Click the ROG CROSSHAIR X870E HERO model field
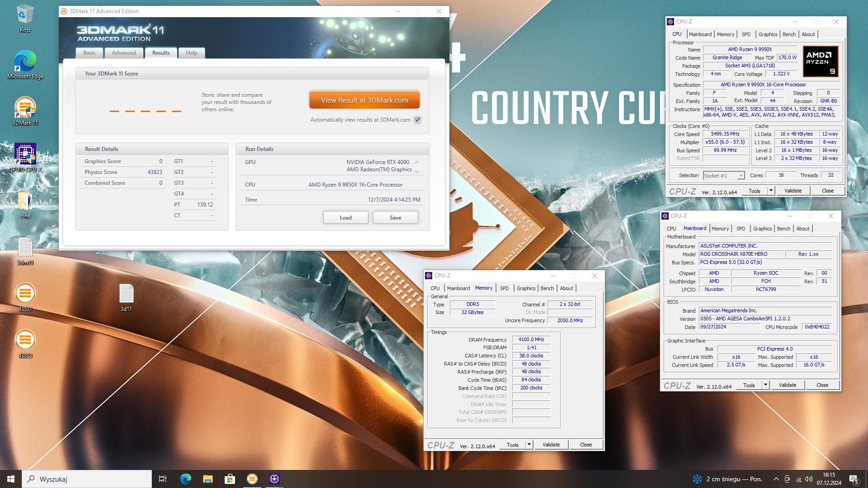Image resolution: width=868 pixels, height=488 pixels. pos(741,254)
